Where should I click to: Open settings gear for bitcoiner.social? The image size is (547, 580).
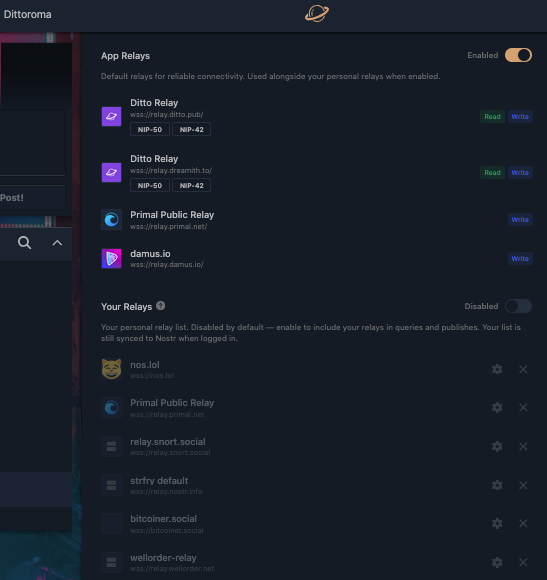[x=497, y=523]
